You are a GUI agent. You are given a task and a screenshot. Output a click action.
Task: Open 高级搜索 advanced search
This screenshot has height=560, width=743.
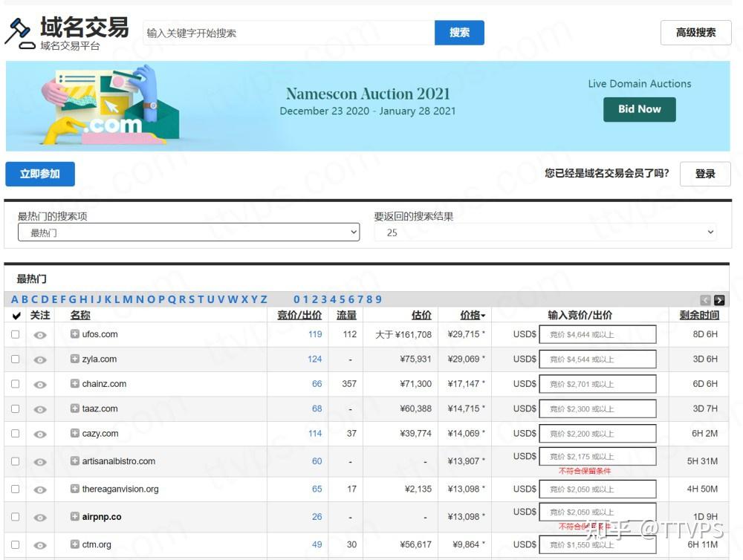coord(695,33)
